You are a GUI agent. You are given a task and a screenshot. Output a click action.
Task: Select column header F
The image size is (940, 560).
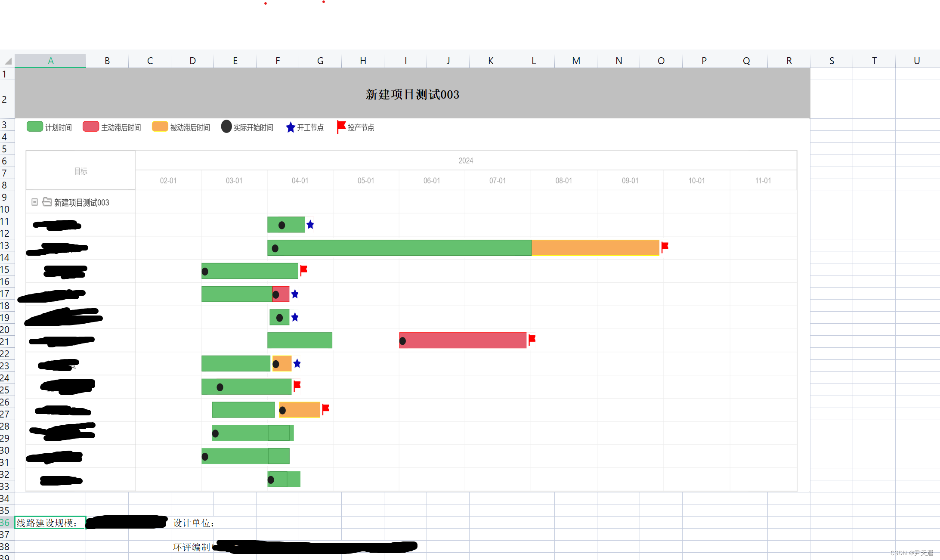click(x=278, y=61)
